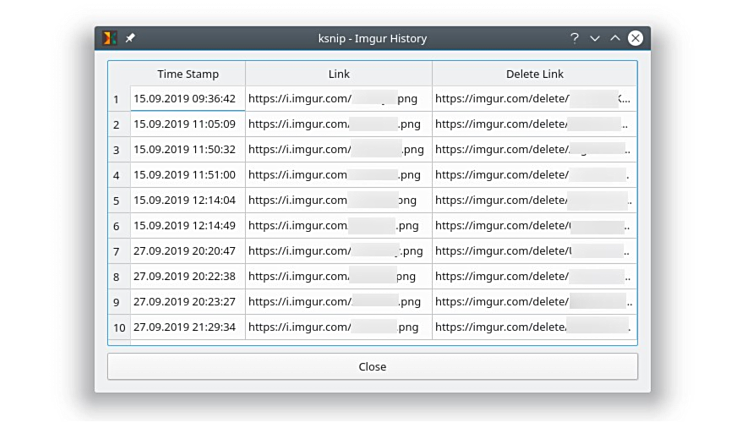Click the Link column header
Screen dimensions: 752x423
[x=339, y=74]
